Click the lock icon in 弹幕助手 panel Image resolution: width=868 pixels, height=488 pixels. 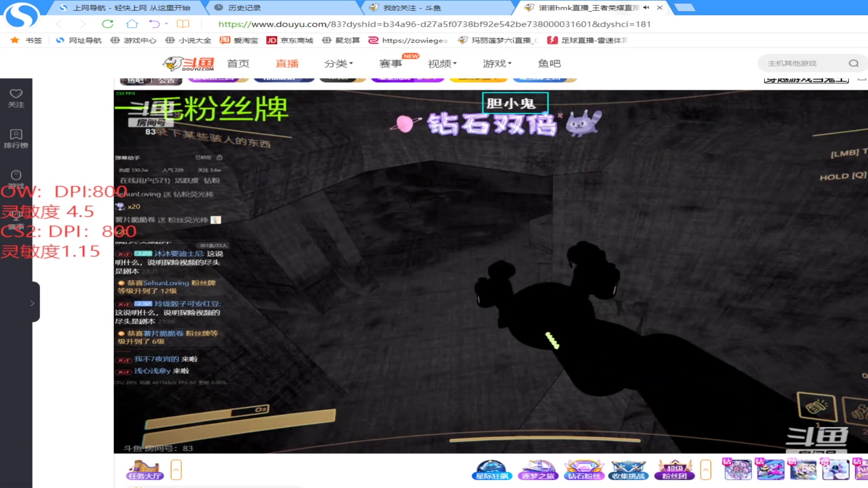(x=220, y=157)
